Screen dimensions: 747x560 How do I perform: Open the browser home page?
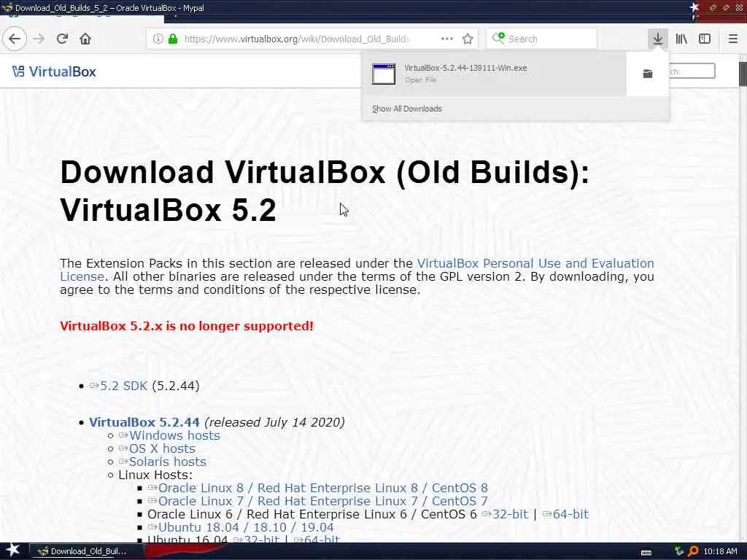click(x=85, y=39)
